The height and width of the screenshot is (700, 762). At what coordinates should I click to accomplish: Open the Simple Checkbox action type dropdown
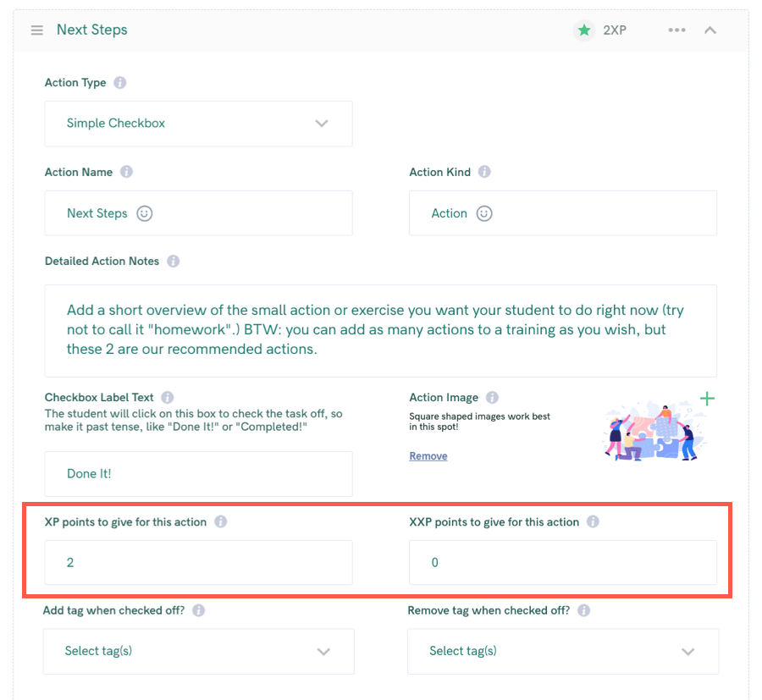tap(199, 124)
